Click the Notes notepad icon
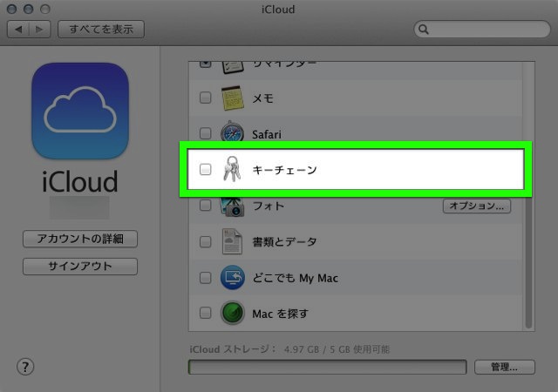Screen dimensions: 558x392 tap(232, 98)
